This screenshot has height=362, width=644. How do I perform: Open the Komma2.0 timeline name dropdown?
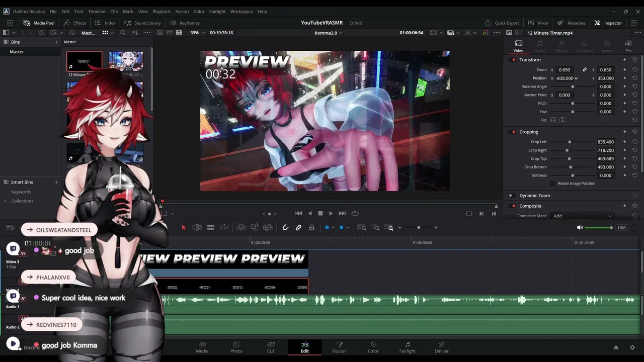click(x=328, y=33)
